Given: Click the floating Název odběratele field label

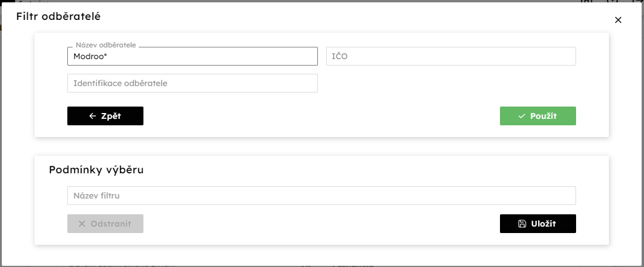Looking at the screenshot, I should (105, 45).
